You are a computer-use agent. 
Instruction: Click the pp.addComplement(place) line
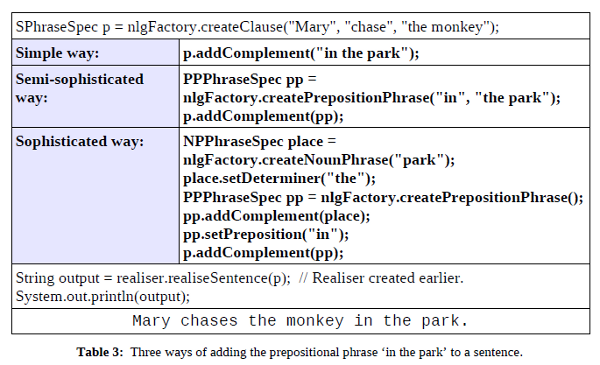[277, 216]
